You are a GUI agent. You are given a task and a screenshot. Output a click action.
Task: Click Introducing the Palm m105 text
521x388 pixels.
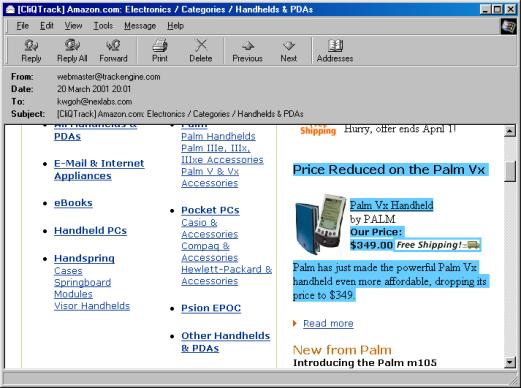(365, 362)
